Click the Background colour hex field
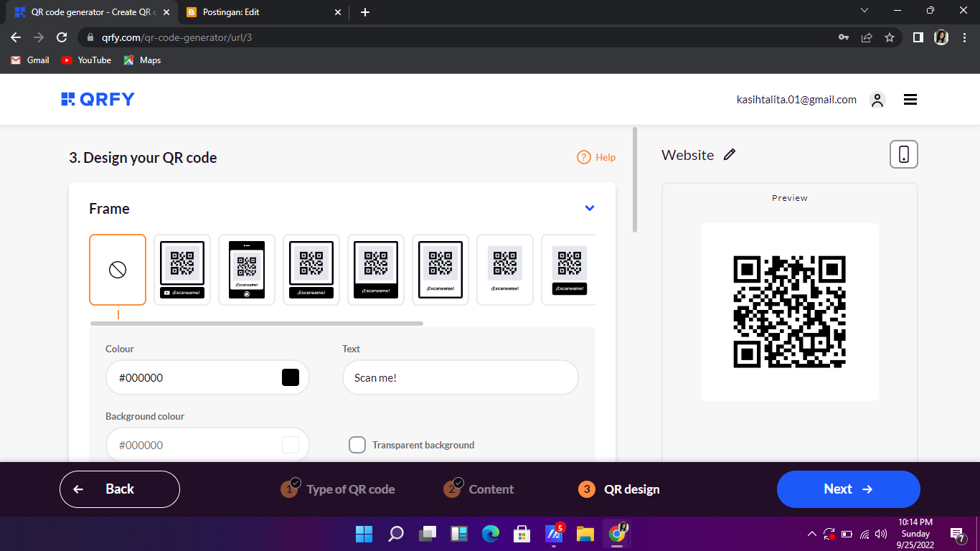This screenshot has height=551, width=980. coord(207,445)
